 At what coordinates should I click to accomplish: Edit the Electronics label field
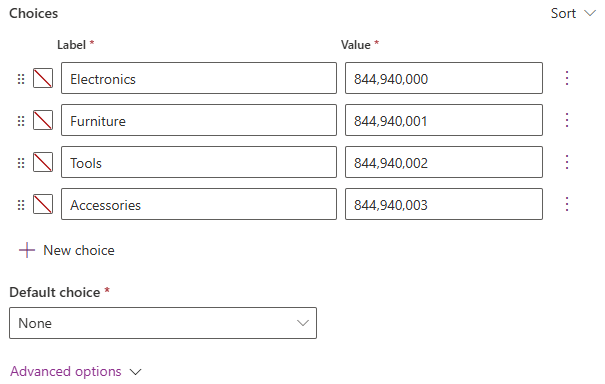199,78
